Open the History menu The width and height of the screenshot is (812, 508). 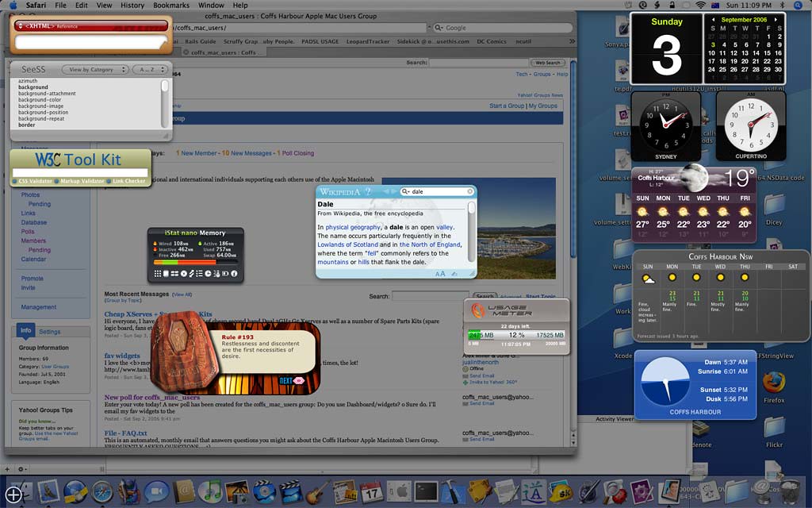click(x=132, y=6)
